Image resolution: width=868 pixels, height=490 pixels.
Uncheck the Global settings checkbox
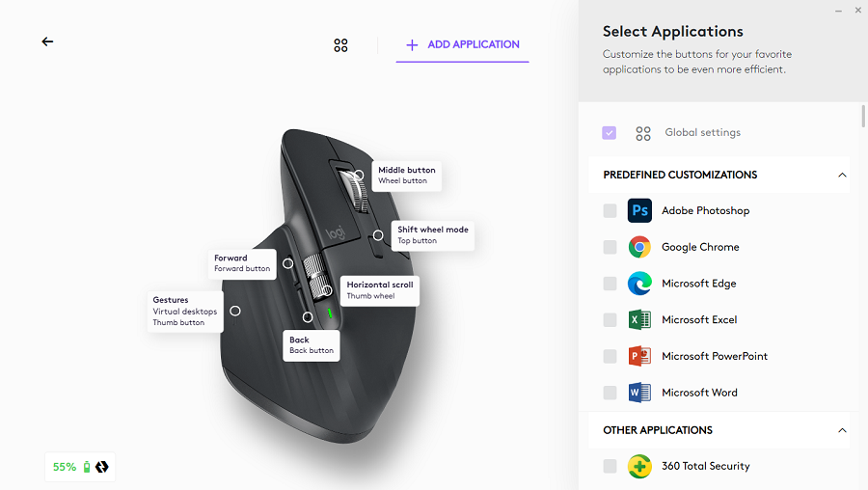[x=610, y=133]
